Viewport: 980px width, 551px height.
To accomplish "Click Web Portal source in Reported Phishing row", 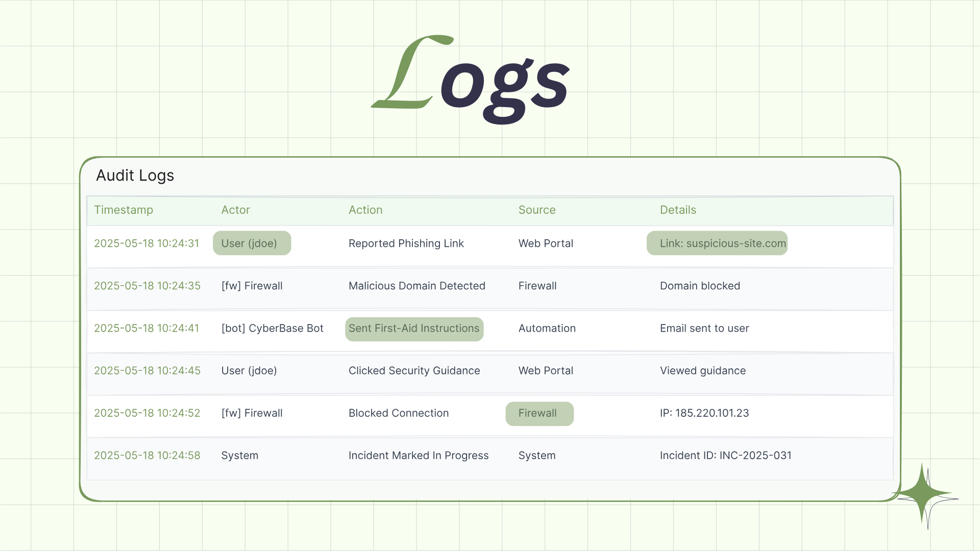I will [546, 243].
